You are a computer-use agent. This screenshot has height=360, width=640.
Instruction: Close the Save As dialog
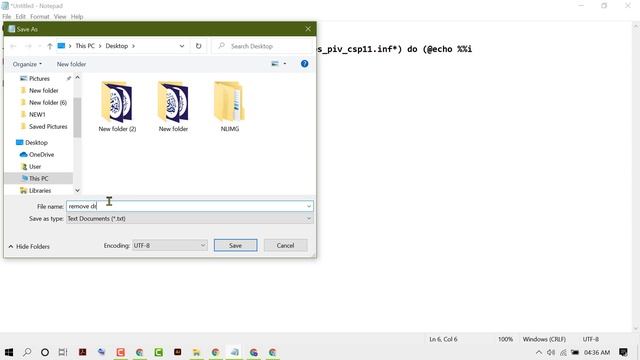308,29
